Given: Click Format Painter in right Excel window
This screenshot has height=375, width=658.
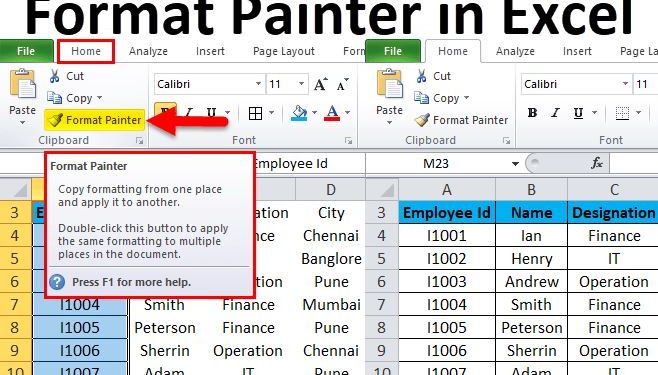Looking at the screenshot, I should click(461, 120).
